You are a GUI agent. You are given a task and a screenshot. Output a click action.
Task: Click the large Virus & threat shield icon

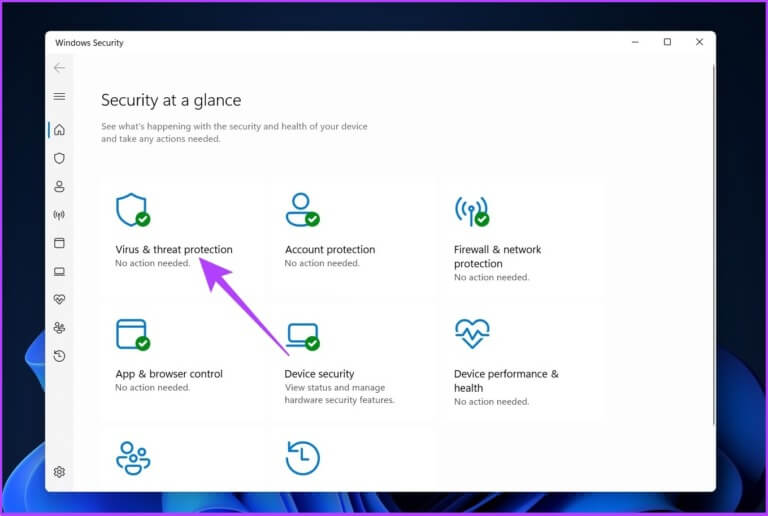click(133, 210)
